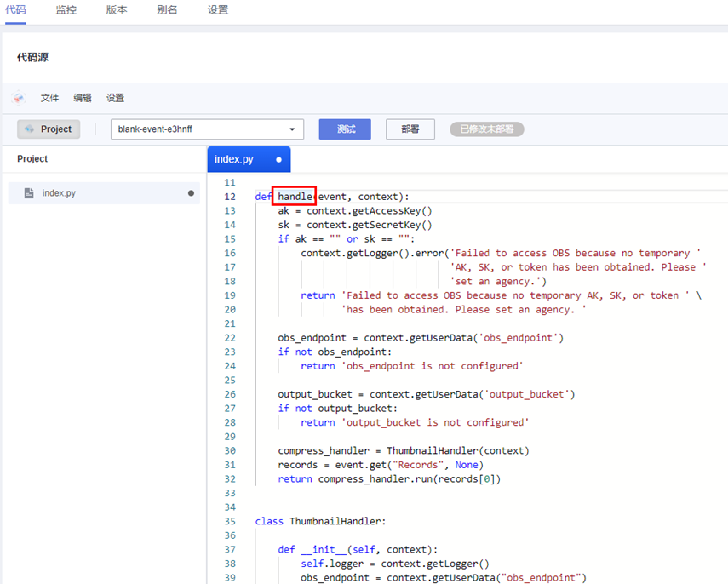Viewport: 728px width, 584px height.
Task: Click the 已修改未部署 status badge
Action: [486, 129]
